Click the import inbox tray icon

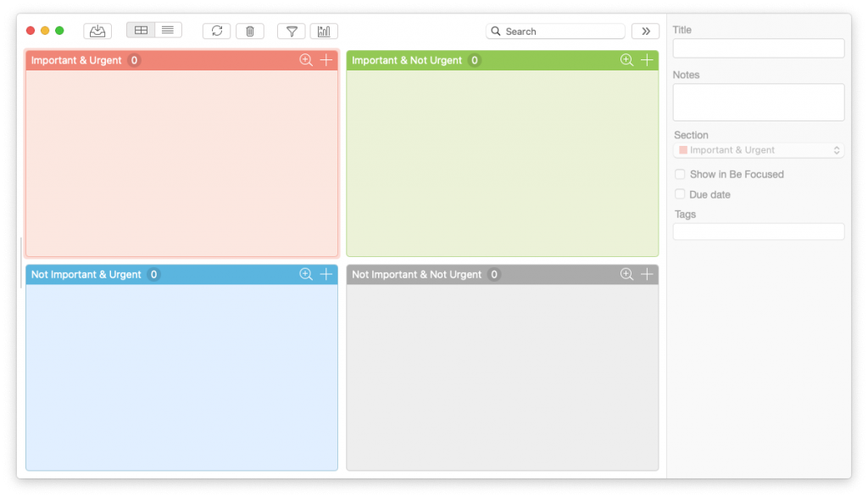pyautogui.click(x=97, y=31)
